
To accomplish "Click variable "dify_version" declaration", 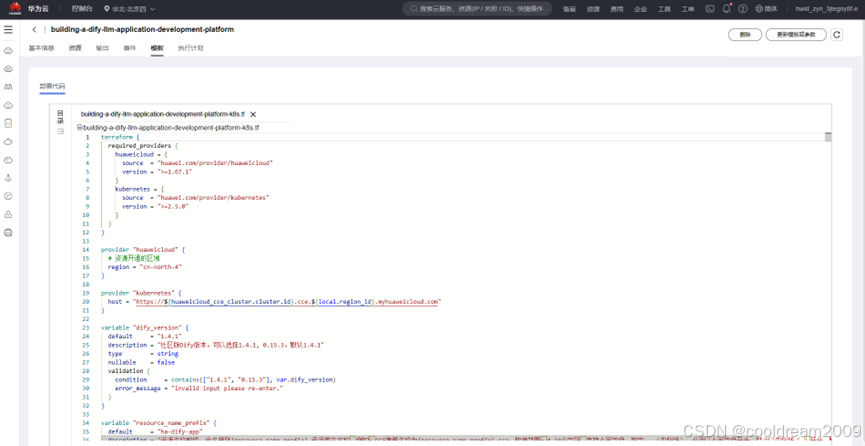I will tap(145, 327).
